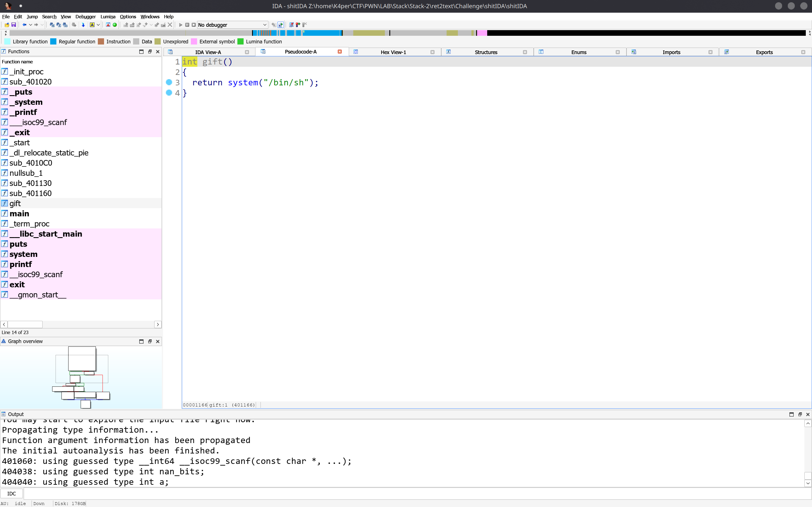Toggle breakpoint dot on line 3
The height and width of the screenshot is (507, 812).
click(x=169, y=82)
